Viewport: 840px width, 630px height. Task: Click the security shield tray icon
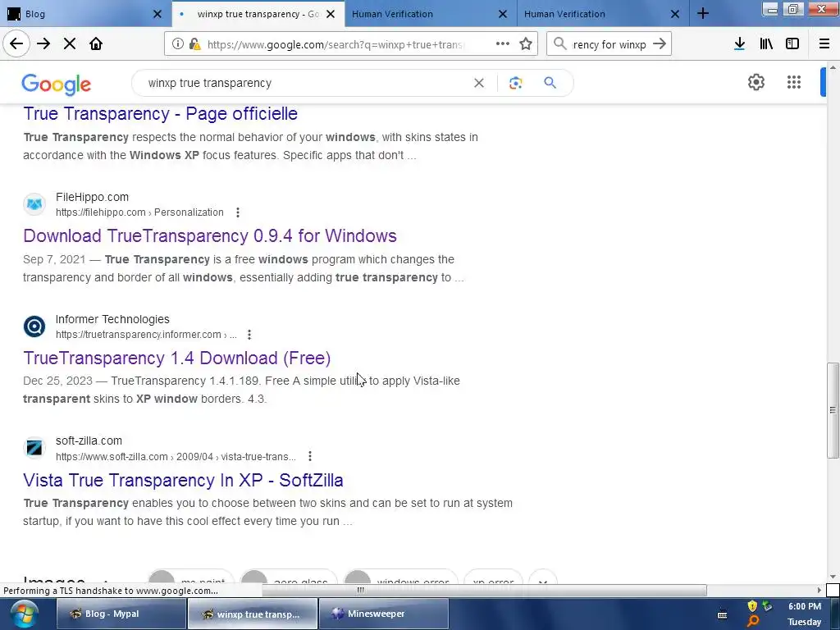(752, 606)
